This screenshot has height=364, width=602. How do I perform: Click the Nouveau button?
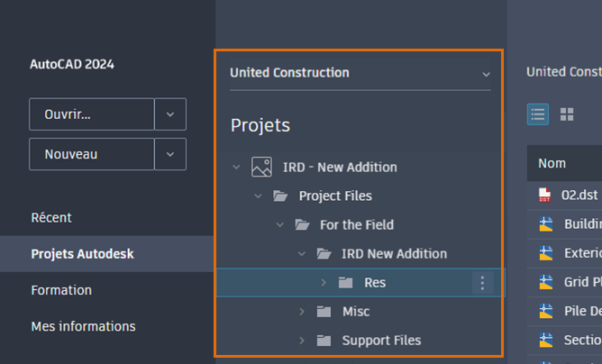click(92, 154)
